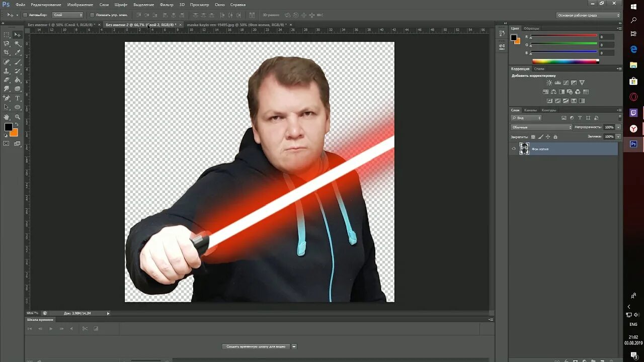This screenshot has height=362, width=644.
Task: Switch to the Каналы tab
Action: pos(530,110)
